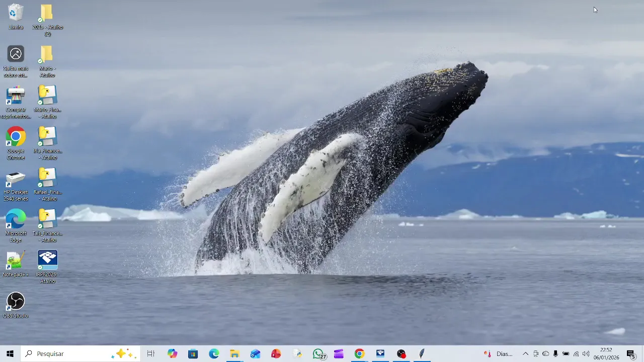Image resolution: width=644 pixels, height=362 pixels.
Task: Select the Rafael_Financeiro - Atalho folder
Action: click(x=47, y=185)
